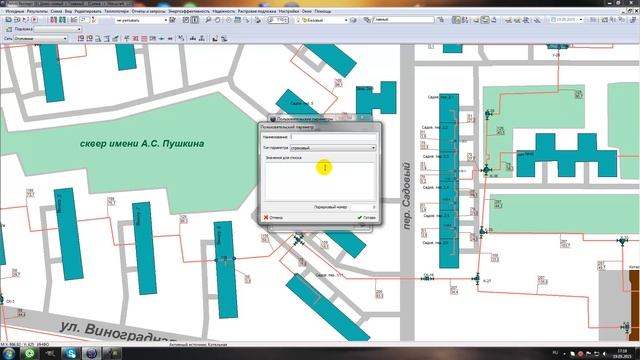Click the green table icon in main toolbar

tap(62, 20)
